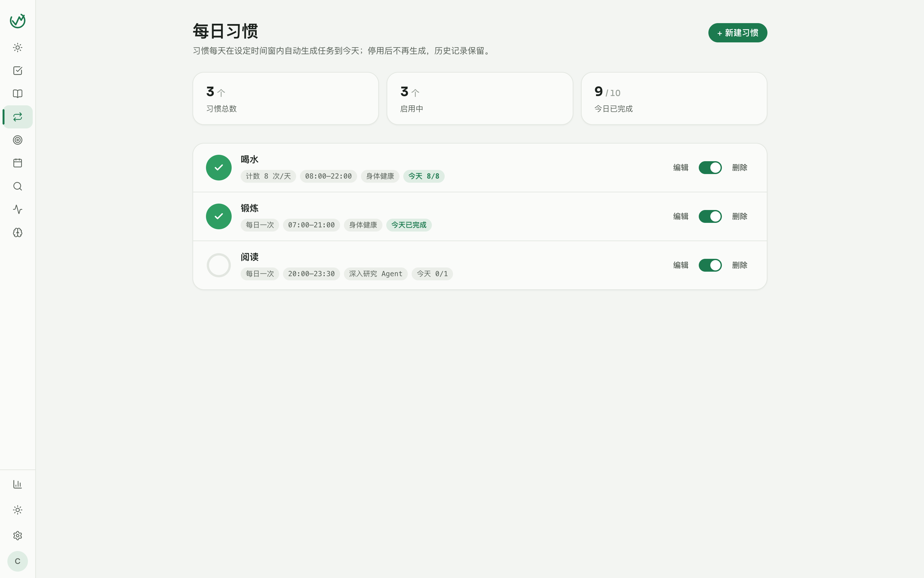Click the 每日一次 tag on 锻炼 row
This screenshot has height=578, width=924.
click(260, 225)
